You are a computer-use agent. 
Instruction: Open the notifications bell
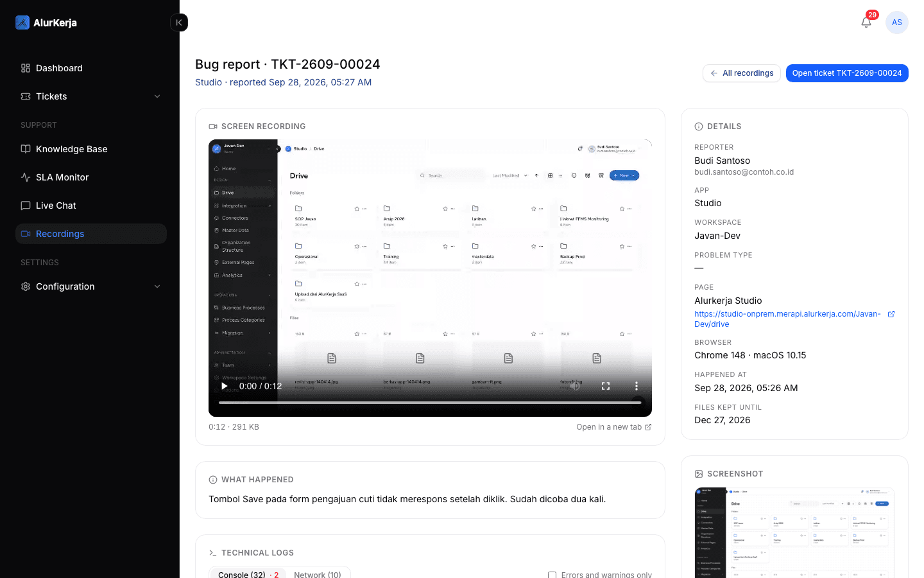(x=866, y=22)
